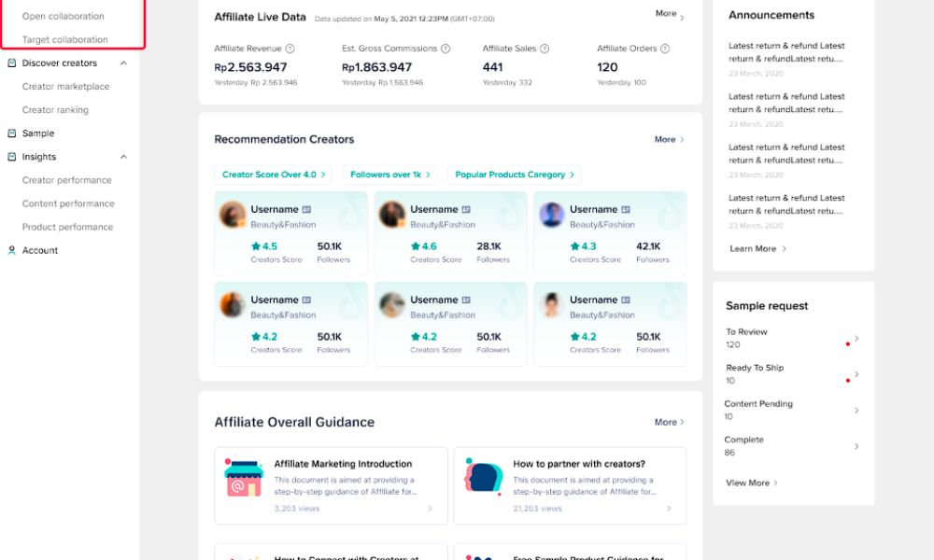
Task: Click the help icon beside Affiliate Sales
Action: [x=545, y=49]
